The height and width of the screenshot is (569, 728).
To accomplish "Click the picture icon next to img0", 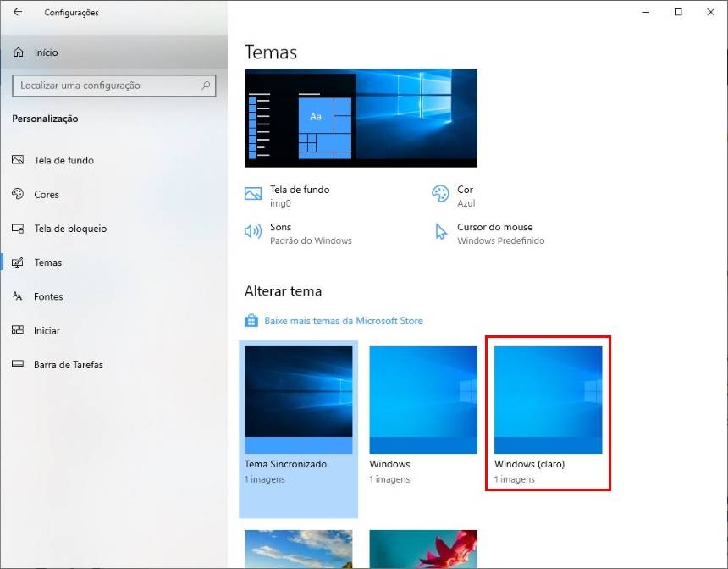I will click(253, 193).
